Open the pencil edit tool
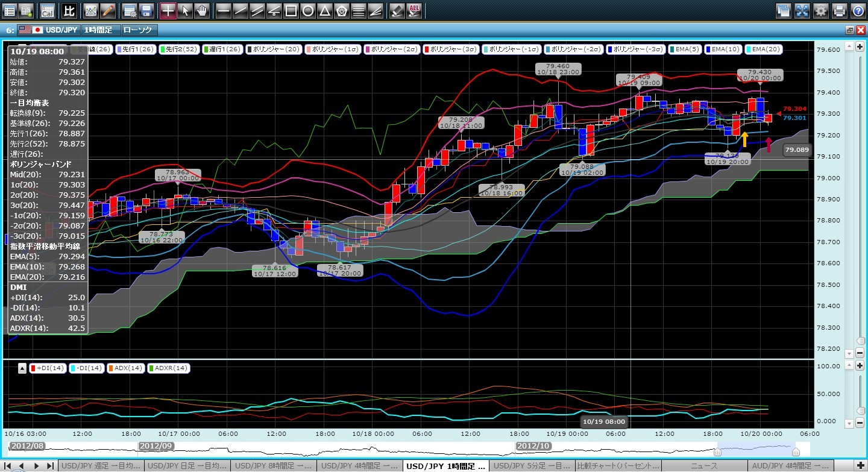Viewport: 868px width, 472px height. click(107, 10)
